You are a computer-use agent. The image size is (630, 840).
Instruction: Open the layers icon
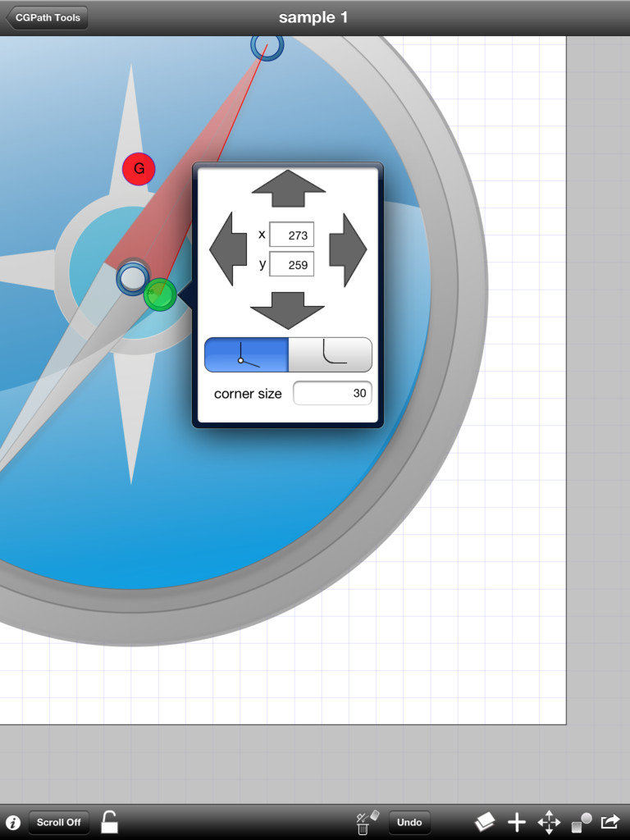pos(485,822)
